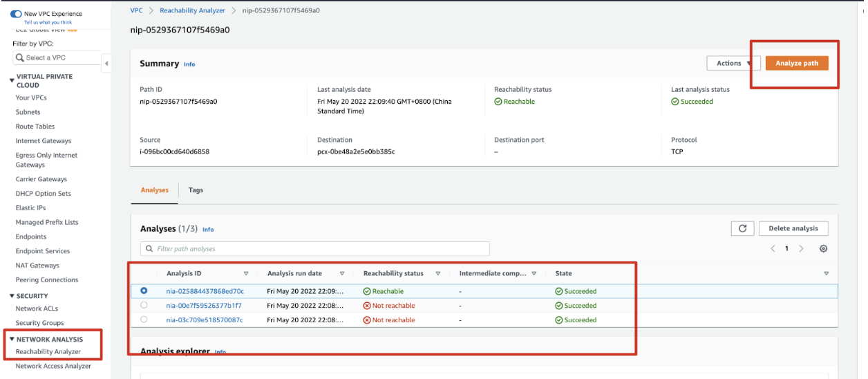Click the Analyze path button
Screen dimensions: 868x379
[797, 63]
